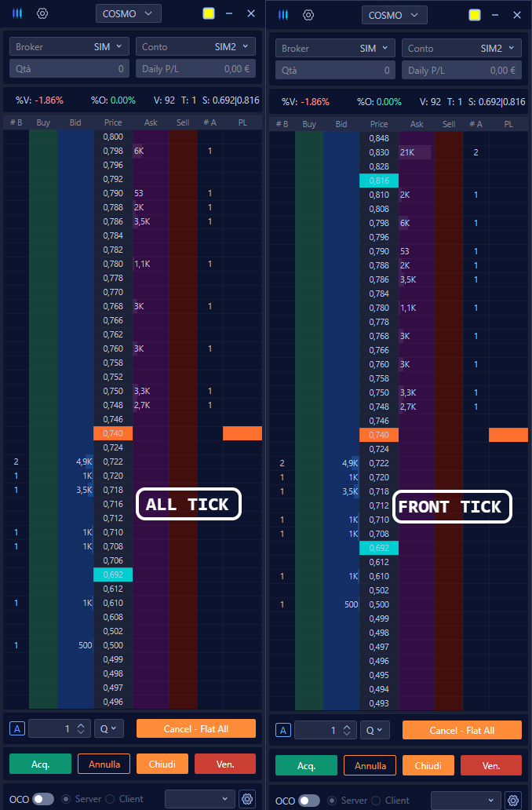The height and width of the screenshot is (810, 532).
Task: Enable the OCO switch in right window
Action: [x=309, y=801]
